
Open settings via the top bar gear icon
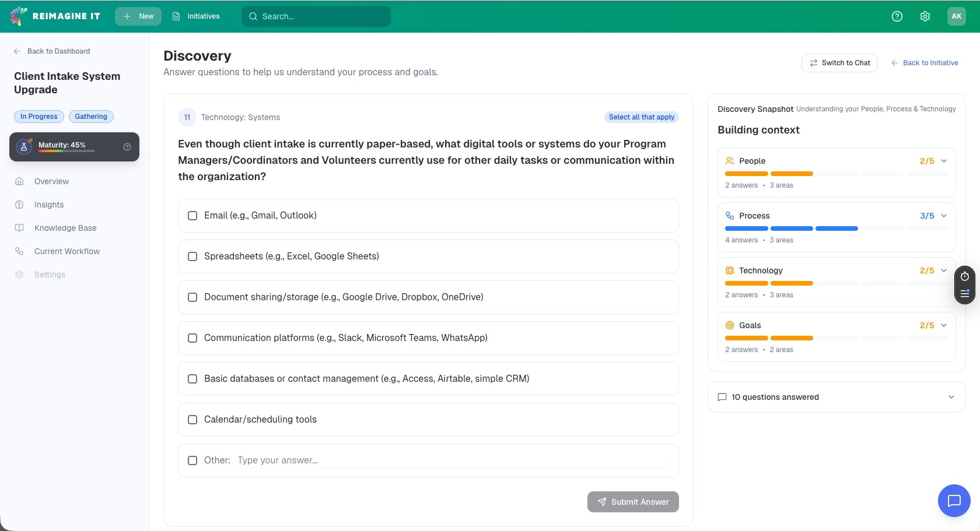(x=925, y=16)
